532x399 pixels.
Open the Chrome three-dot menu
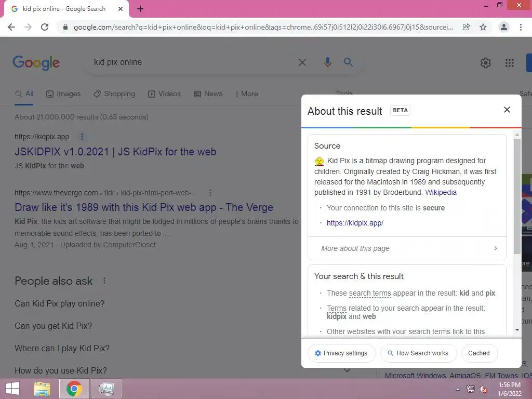[521, 27]
